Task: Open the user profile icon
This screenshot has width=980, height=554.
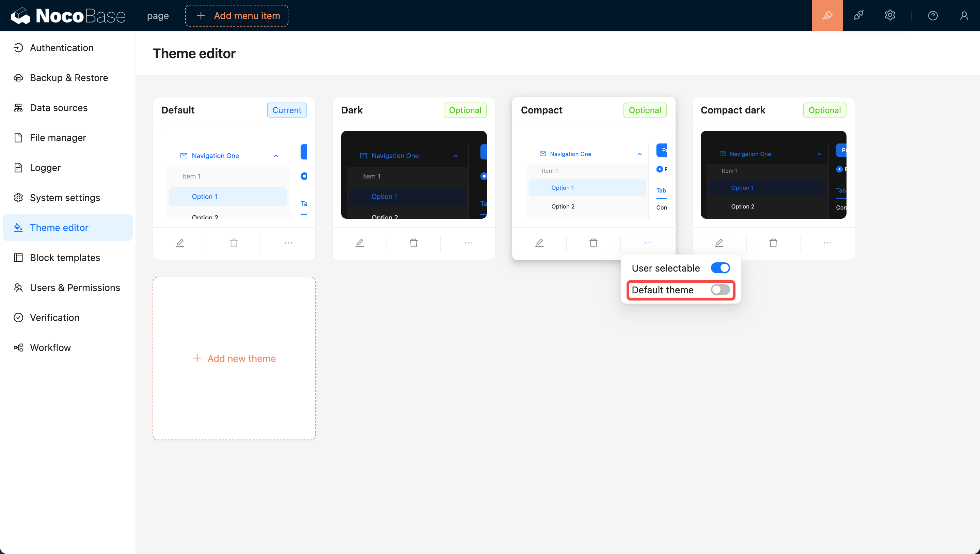Action: click(x=964, y=16)
